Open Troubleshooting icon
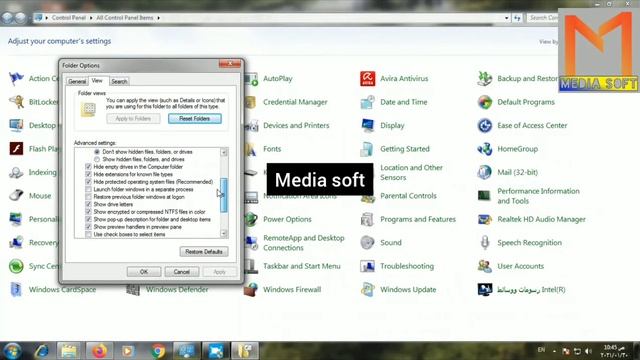The height and width of the screenshot is (360, 640). (368, 266)
